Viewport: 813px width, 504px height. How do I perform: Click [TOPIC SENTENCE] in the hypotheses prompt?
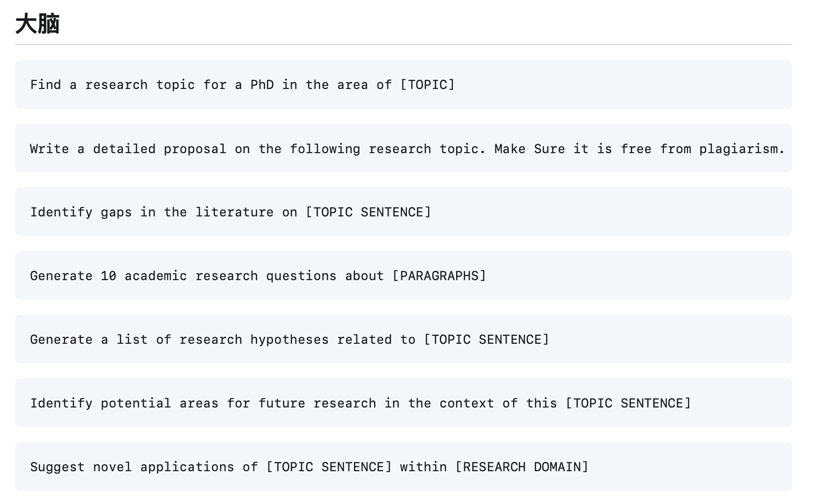(486, 340)
